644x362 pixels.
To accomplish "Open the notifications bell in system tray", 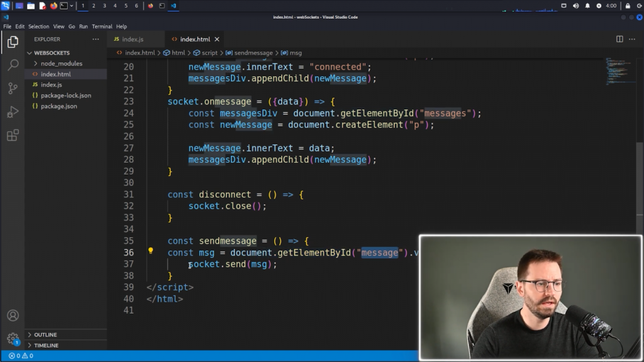I will [587, 6].
